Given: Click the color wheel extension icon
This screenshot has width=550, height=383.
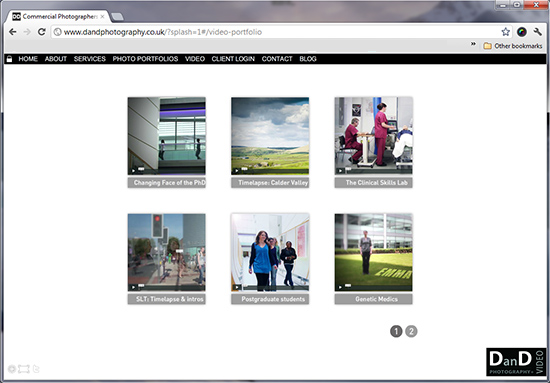Looking at the screenshot, I should click(522, 32).
